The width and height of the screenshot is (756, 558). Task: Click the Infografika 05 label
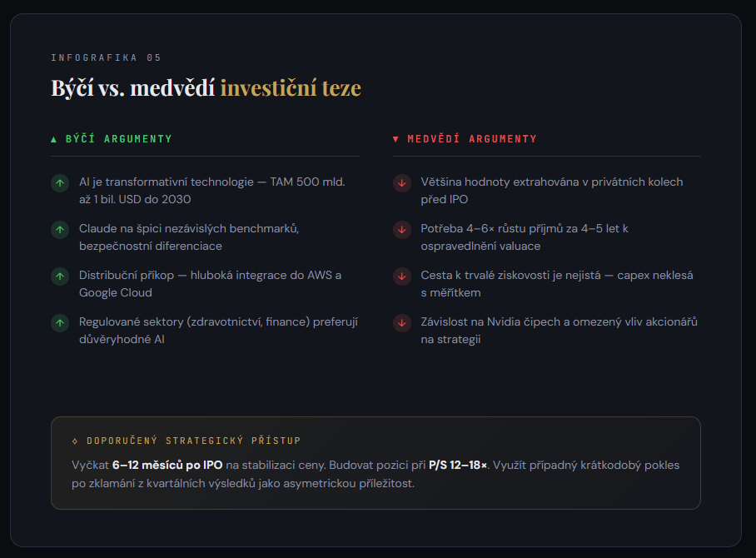click(x=106, y=57)
